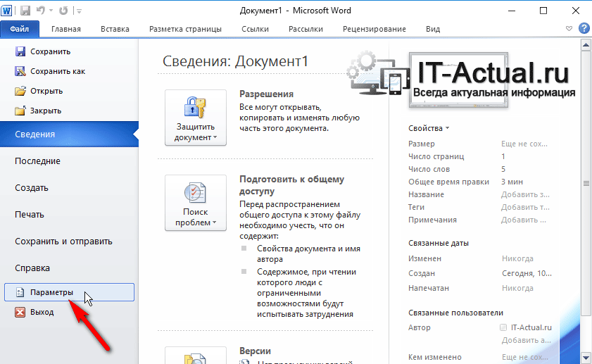Expand the Поиск проблем dropdown button
This screenshot has width=592, height=364.
pyautogui.click(x=195, y=203)
